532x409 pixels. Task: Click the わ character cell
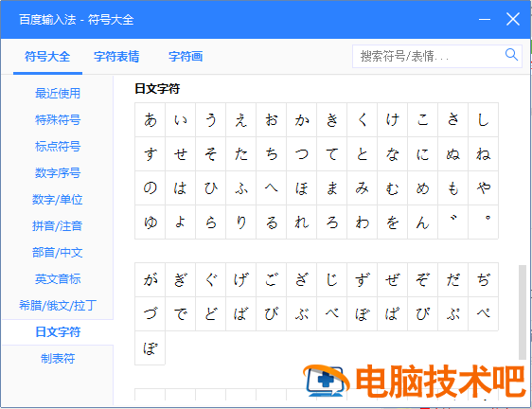coord(362,222)
